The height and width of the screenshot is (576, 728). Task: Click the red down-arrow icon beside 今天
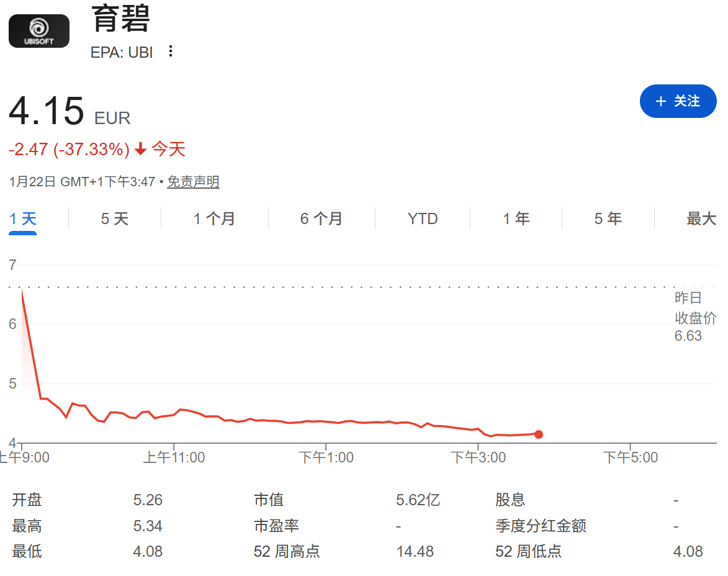(x=141, y=149)
